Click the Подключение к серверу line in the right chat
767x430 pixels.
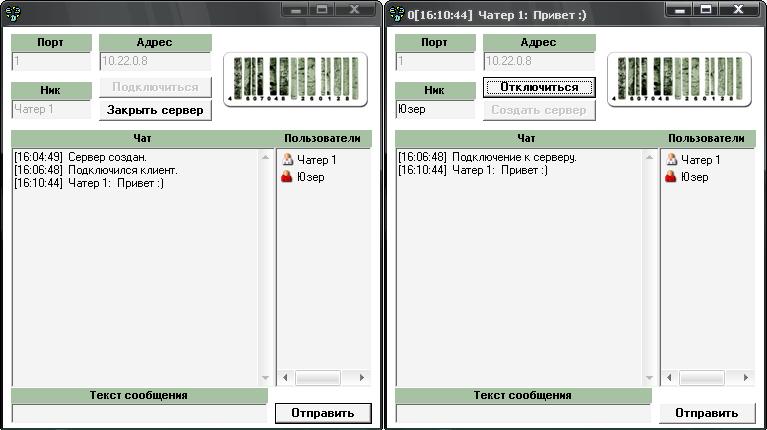pos(487,157)
